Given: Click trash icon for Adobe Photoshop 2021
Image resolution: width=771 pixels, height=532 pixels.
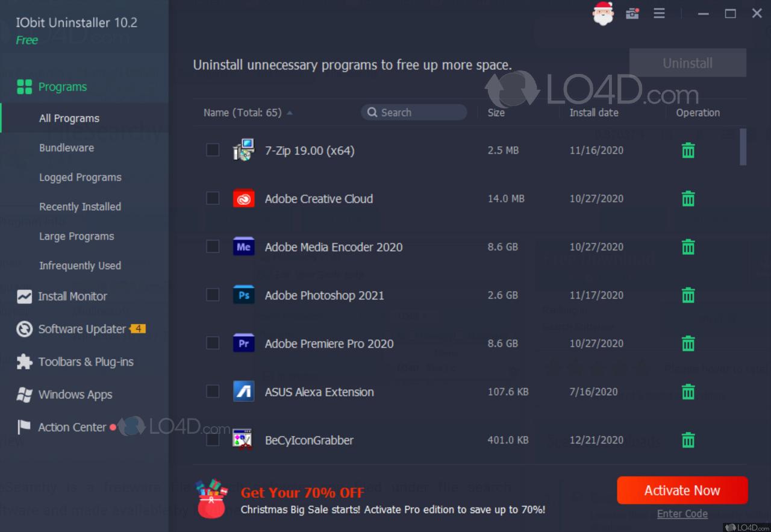Looking at the screenshot, I should pos(688,295).
